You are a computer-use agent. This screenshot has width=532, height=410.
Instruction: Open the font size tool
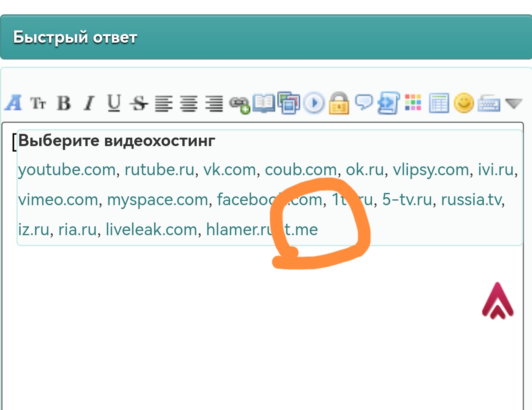tap(38, 103)
